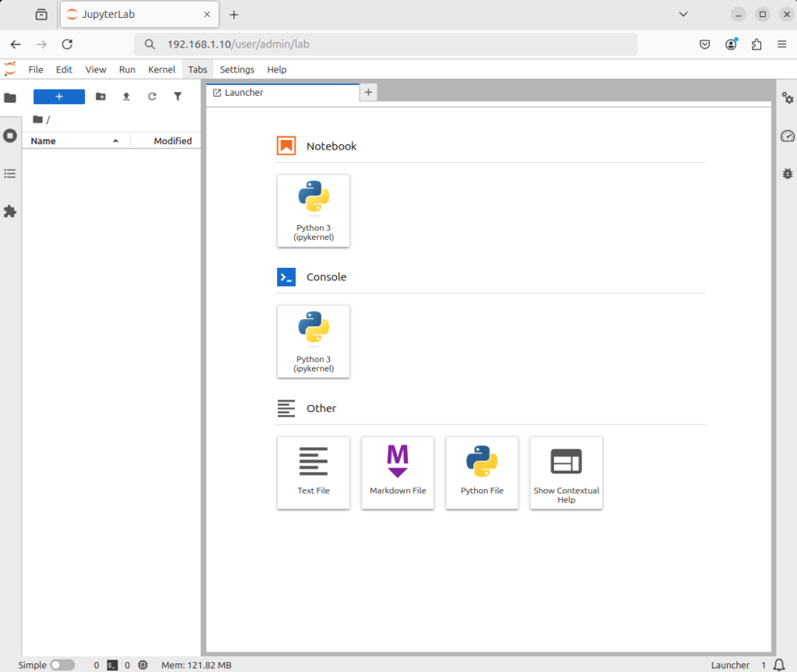The height and width of the screenshot is (672, 797).
Task: Click the blue New Launcher plus button
Action: coord(59,97)
